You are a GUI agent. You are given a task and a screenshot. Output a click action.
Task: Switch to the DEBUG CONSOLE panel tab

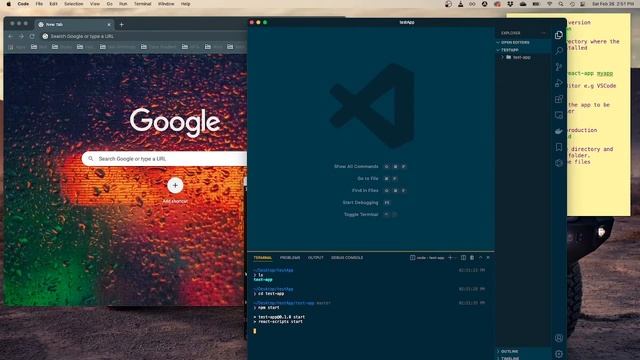[347, 258]
